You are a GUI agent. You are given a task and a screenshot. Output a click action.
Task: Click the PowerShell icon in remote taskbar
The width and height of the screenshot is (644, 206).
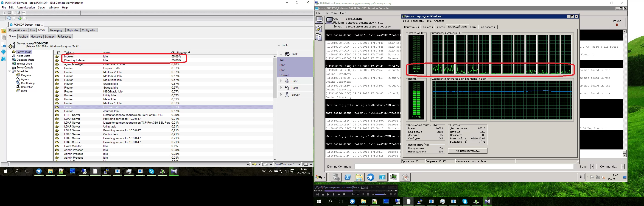(x=347, y=177)
